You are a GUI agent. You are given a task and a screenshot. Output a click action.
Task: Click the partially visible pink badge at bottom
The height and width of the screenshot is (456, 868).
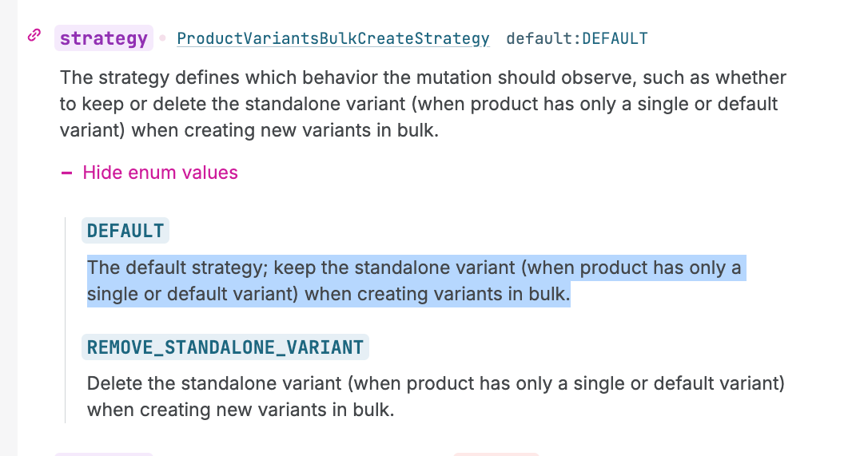496,453
